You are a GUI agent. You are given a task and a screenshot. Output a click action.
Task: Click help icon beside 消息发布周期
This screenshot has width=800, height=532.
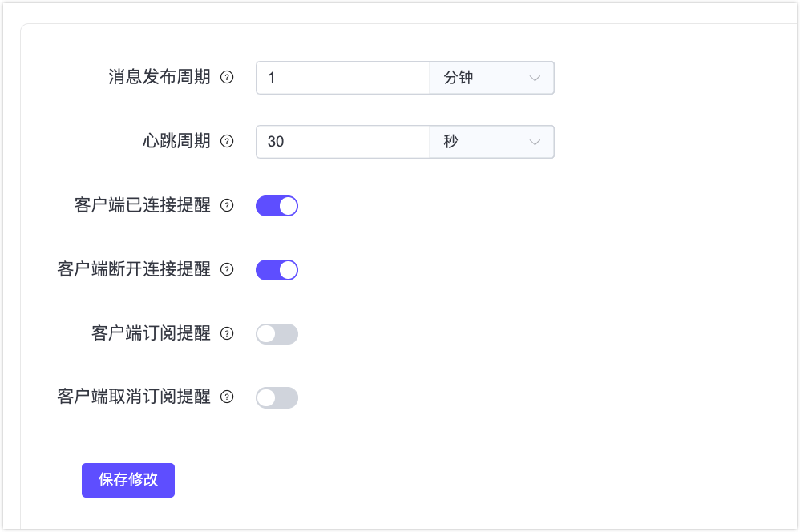coord(228,78)
